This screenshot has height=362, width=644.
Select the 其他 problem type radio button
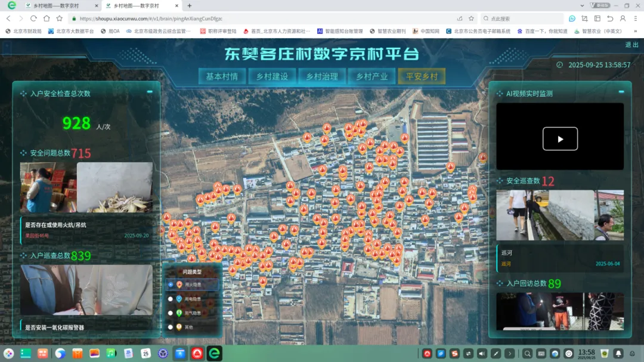[x=171, y=326]
